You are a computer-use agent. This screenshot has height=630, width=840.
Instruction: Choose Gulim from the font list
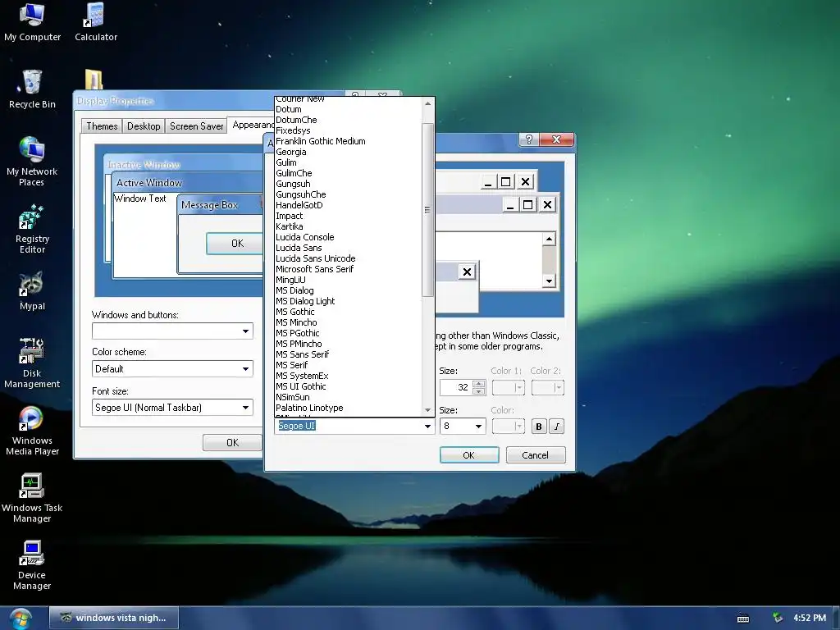click(348, 163)
